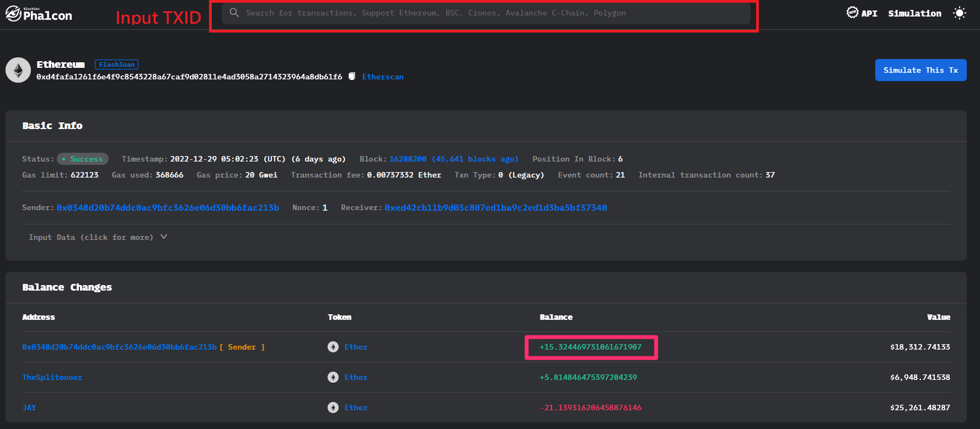Click the Address column header

39,317
